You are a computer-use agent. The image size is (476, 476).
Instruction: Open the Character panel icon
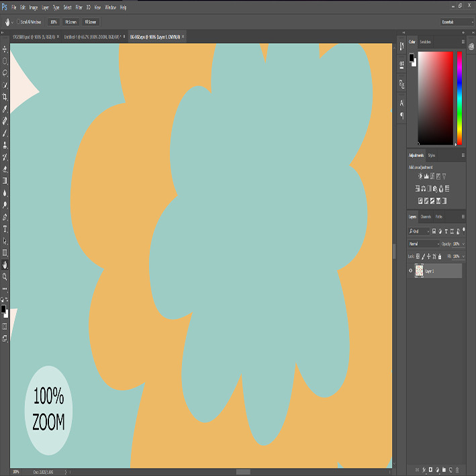click(401, 103)
